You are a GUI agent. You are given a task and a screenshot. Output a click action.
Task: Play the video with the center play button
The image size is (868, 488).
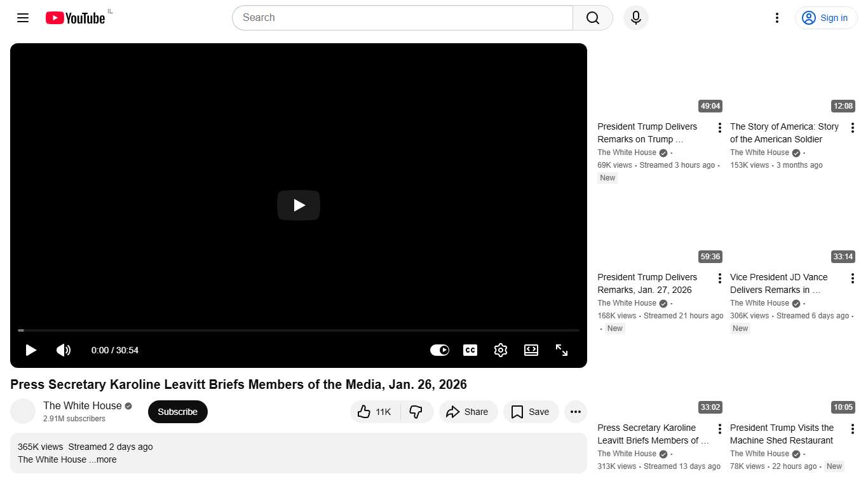click(299, 205)
